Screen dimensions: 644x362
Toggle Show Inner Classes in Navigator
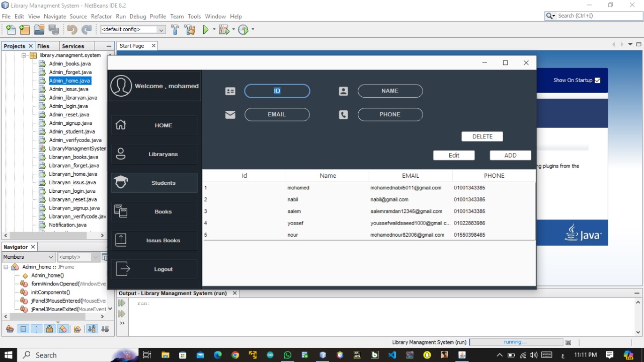[62, 329]
